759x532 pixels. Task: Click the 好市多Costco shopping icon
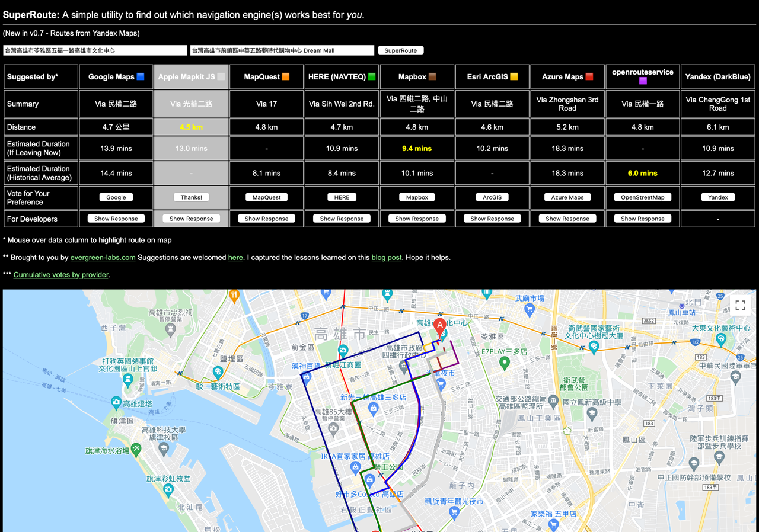coord(369,480)
